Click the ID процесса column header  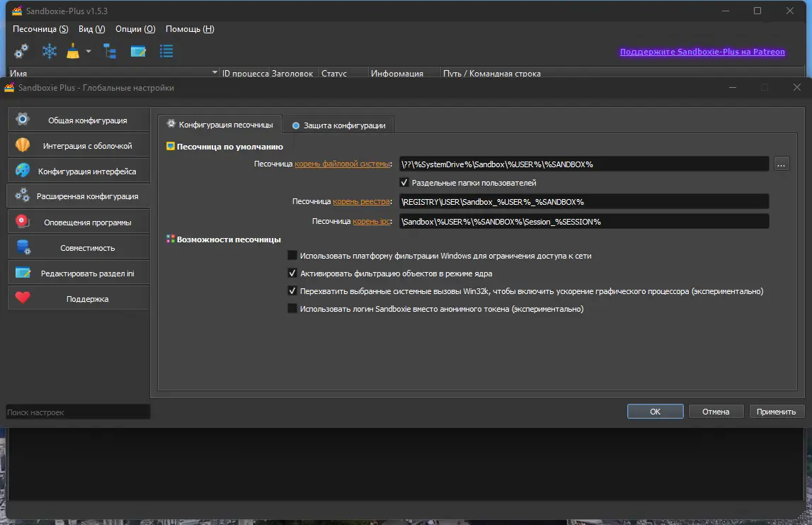click(x=246, y=73)
